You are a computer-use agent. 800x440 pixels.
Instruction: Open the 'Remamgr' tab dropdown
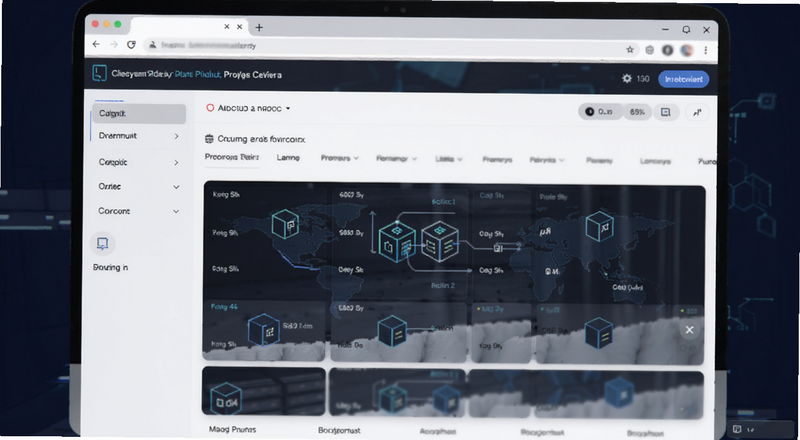[396, 159]
